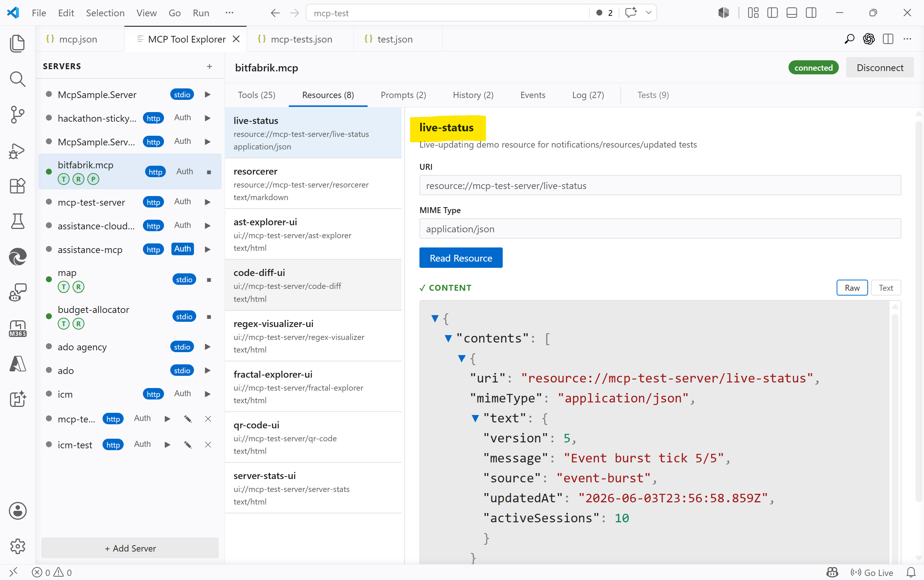
Task: Stop the map server
Action: (x=209, y=280)
